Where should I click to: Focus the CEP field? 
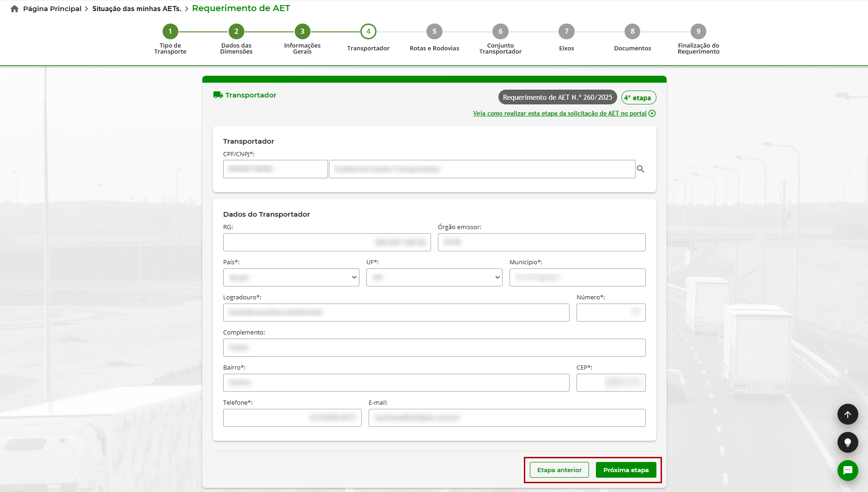611,383
